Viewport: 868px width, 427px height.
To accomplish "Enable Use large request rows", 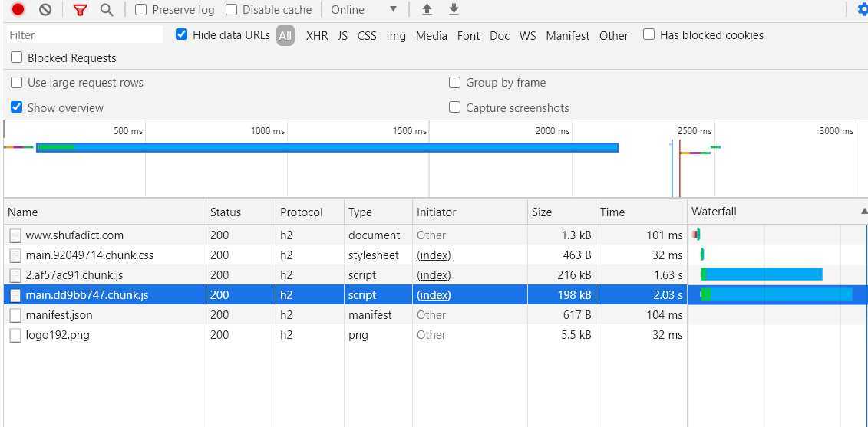I will tap(17, 83).
